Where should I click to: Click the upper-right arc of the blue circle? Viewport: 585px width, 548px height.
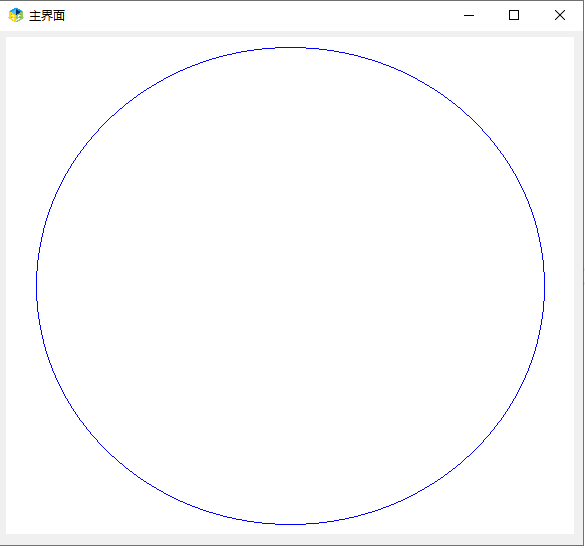[470, 118]
